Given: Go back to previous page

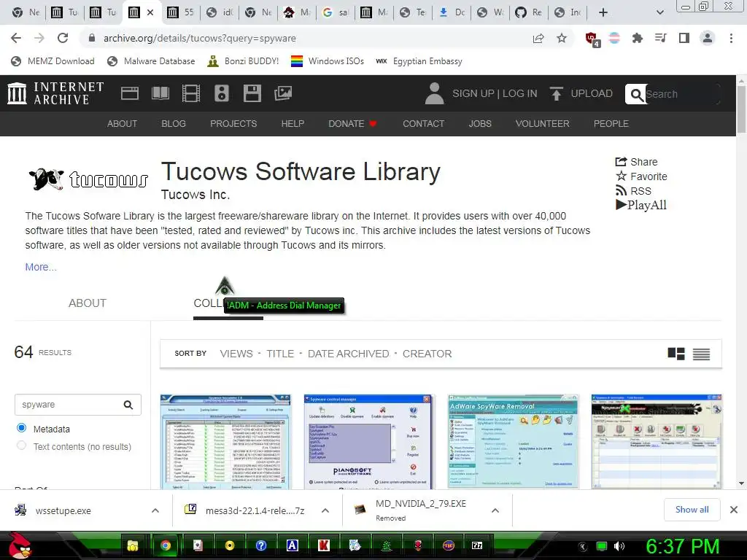Looking at the screenshot, I should click(16, 38).
